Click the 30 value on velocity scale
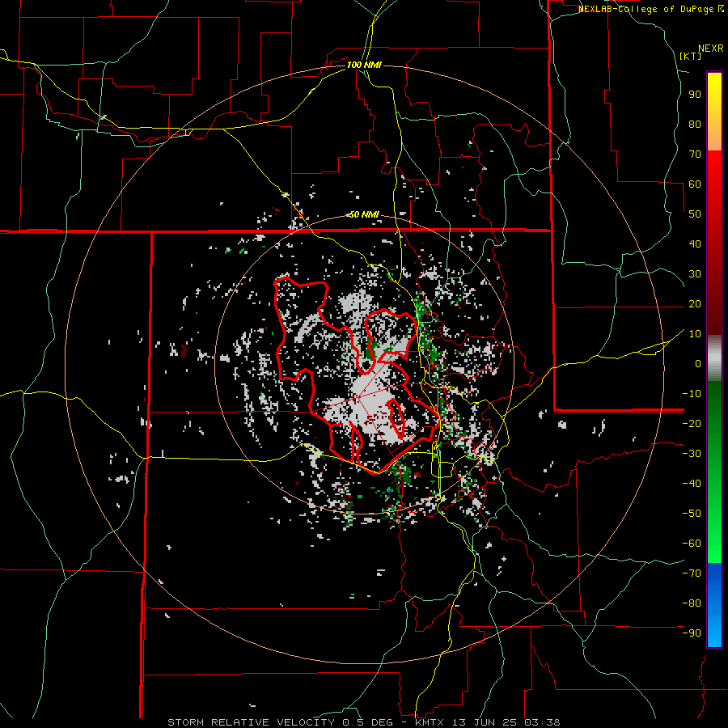Screen dimensions: 728x728 695,274
